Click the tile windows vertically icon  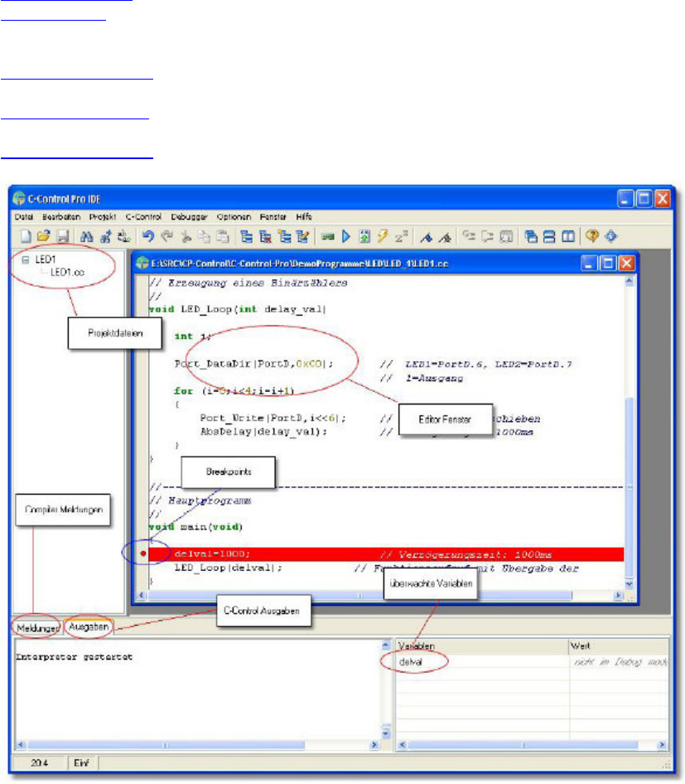567,236
